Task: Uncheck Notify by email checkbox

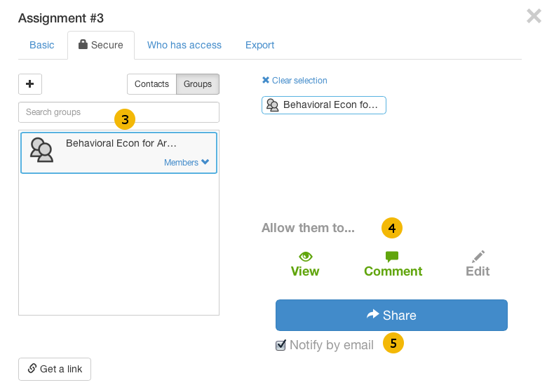Action: click(281, 345)
